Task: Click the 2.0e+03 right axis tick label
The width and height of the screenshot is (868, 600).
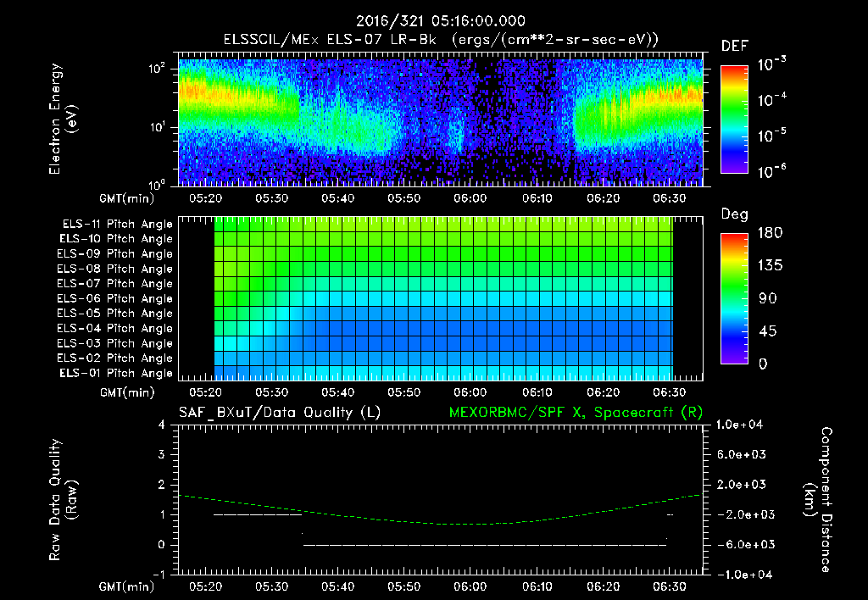Action: (x=741, y=485)
